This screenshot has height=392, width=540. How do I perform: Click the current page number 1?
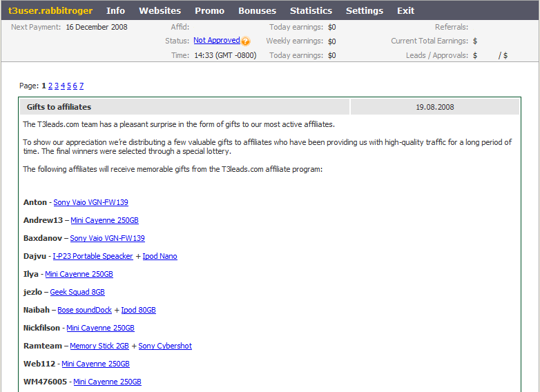click(x=44, y=86)
